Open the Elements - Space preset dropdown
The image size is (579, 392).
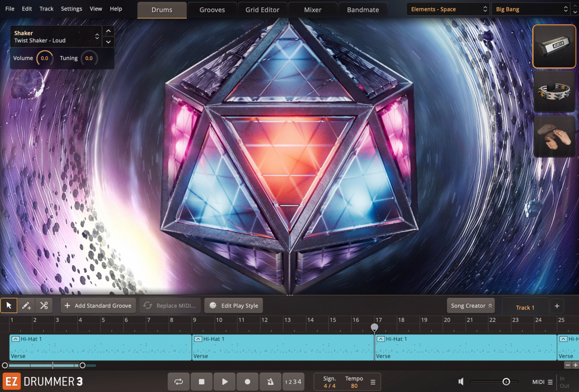pos(447,9)
